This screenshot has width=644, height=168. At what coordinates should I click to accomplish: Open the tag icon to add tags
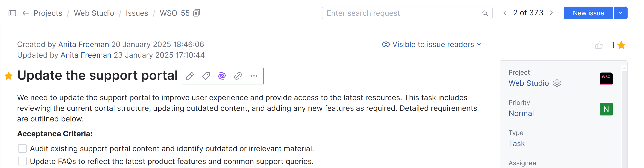(206, 76)
